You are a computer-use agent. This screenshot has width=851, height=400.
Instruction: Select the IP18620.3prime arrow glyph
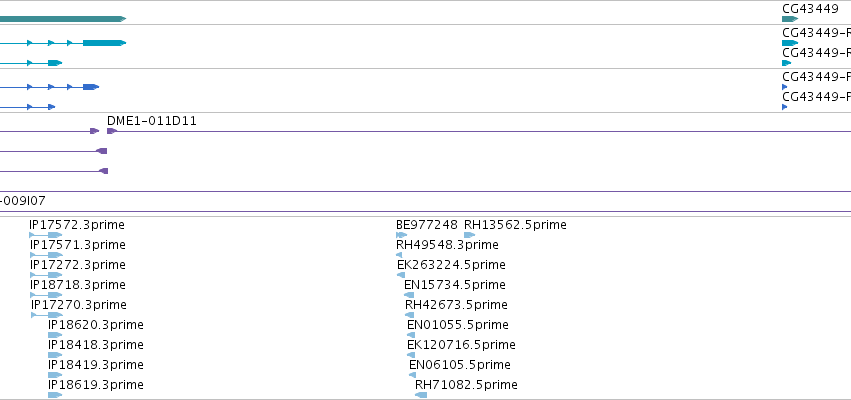click(x=55, y=335)
